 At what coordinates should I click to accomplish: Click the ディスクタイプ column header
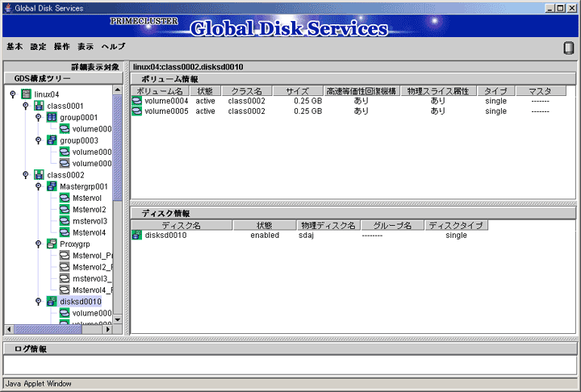pyautogui.click(x=456, y=225)
